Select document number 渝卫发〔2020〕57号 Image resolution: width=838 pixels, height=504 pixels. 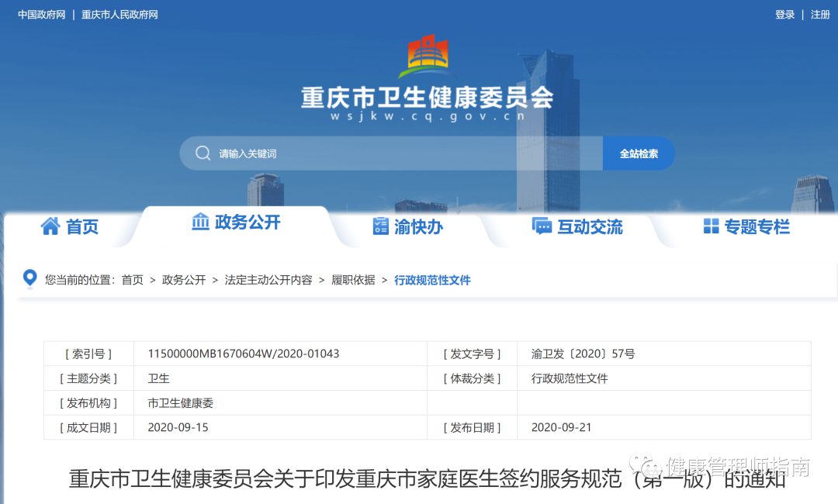click(x=583, y=354)
